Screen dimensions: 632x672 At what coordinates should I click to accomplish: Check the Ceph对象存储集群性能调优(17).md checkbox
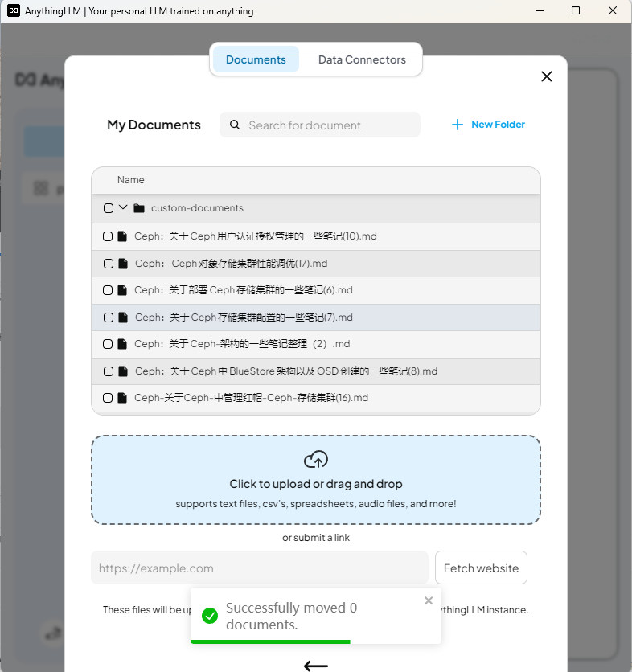(x=109, y=264)
